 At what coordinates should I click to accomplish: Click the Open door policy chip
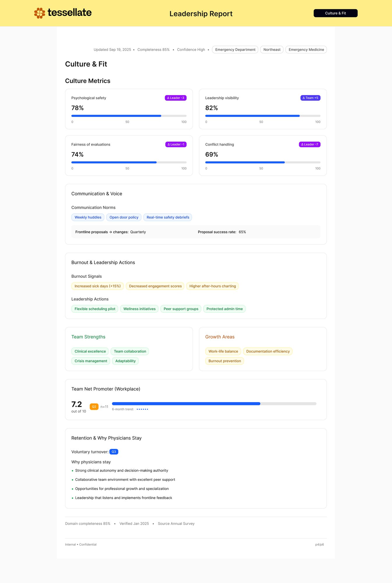tap(124, 217)
